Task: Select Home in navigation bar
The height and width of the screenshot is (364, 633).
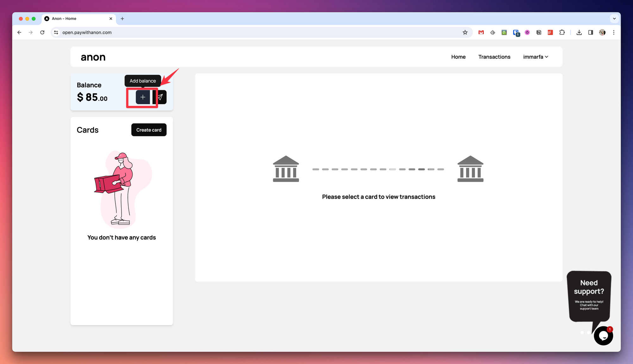Action: point(458,57)
